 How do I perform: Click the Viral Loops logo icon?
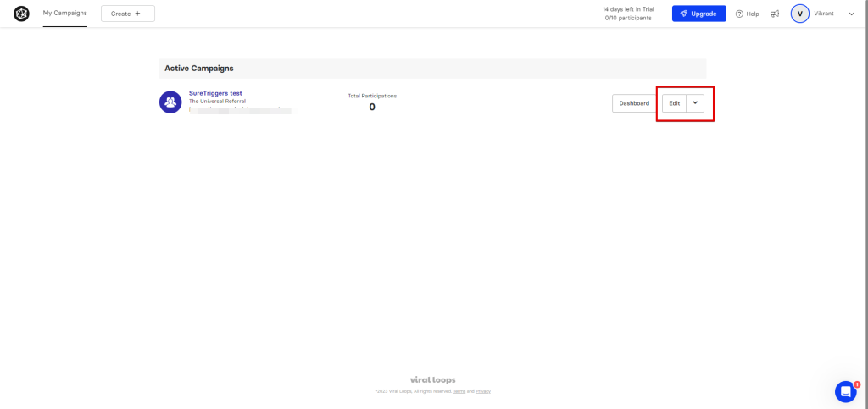21,14
